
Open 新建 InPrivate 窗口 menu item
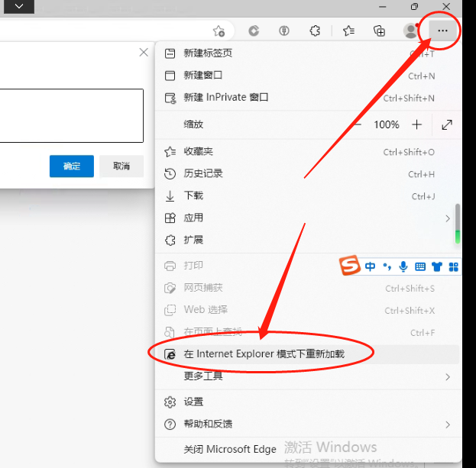pos(226,98)
